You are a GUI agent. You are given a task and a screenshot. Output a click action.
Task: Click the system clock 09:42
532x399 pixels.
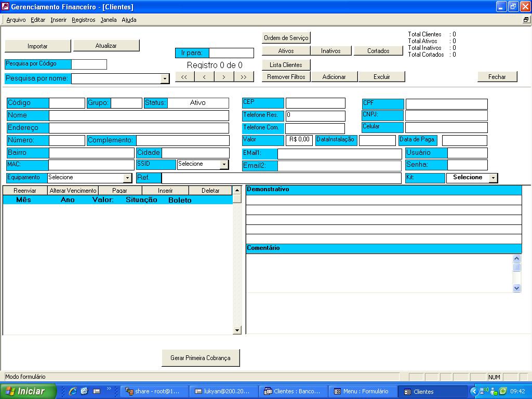[518, 391]
